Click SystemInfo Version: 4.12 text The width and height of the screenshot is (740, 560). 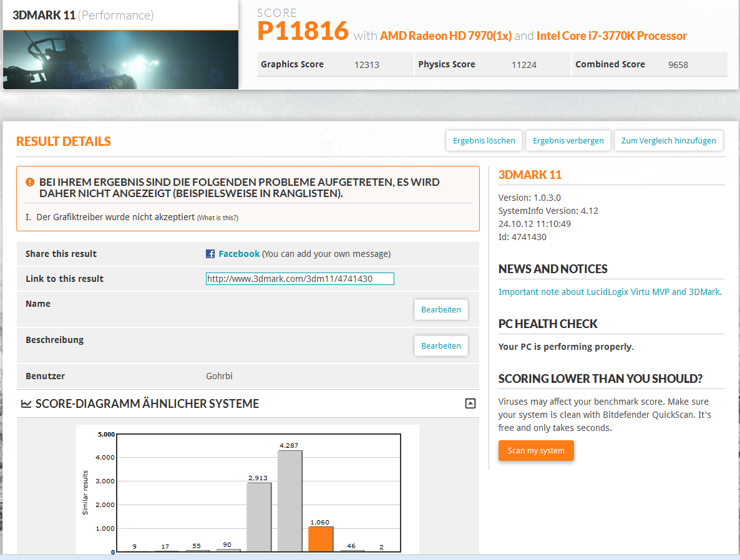click(548, 211)
